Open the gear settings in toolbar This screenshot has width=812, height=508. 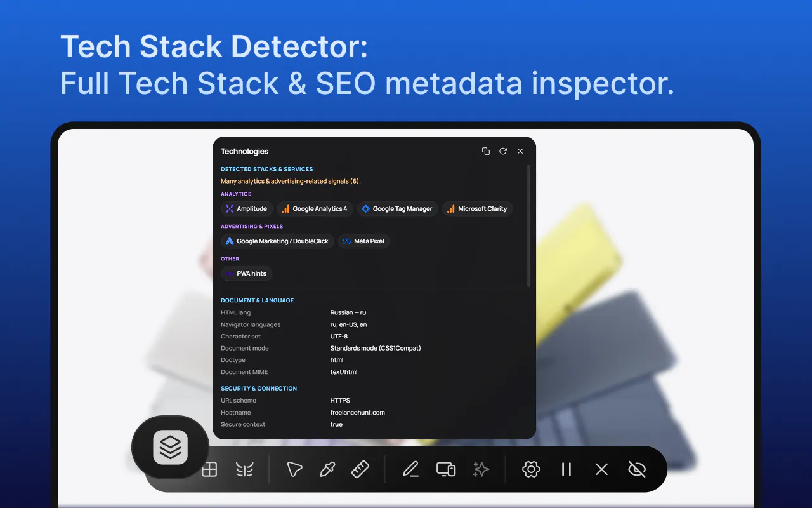[x=531, y=469]
